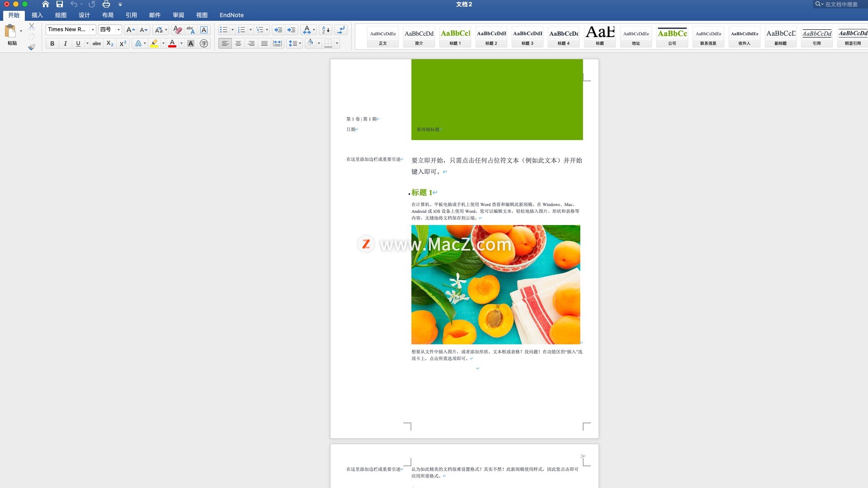868x488 pixels.
Task: Click the character border A icon
Action: (x=204, y=30)
